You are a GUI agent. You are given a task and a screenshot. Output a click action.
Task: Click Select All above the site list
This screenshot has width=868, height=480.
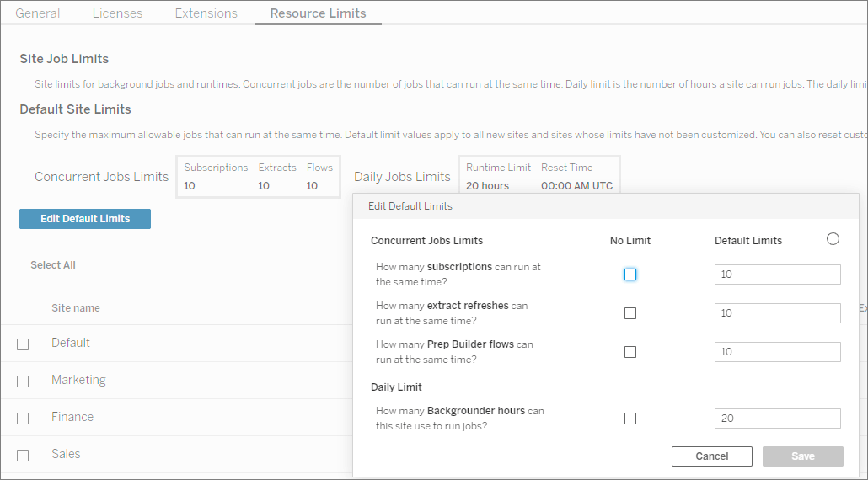point(52,265)
